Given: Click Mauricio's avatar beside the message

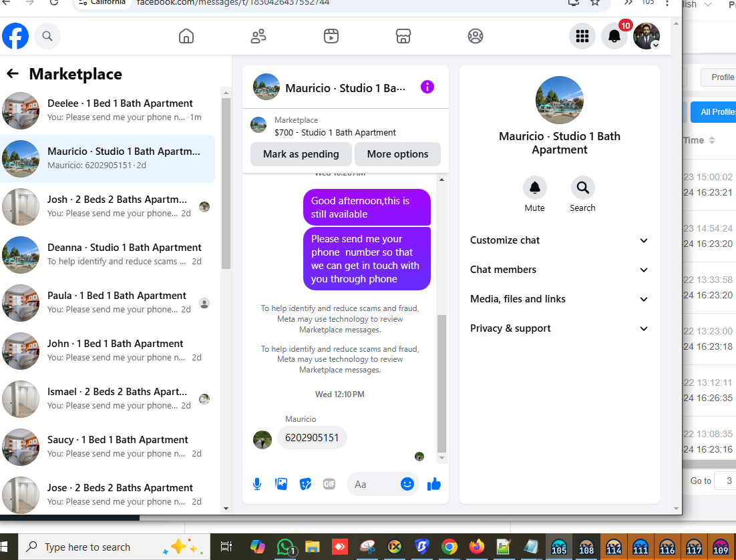Looking at the screenshot, I should pos(262,440).
